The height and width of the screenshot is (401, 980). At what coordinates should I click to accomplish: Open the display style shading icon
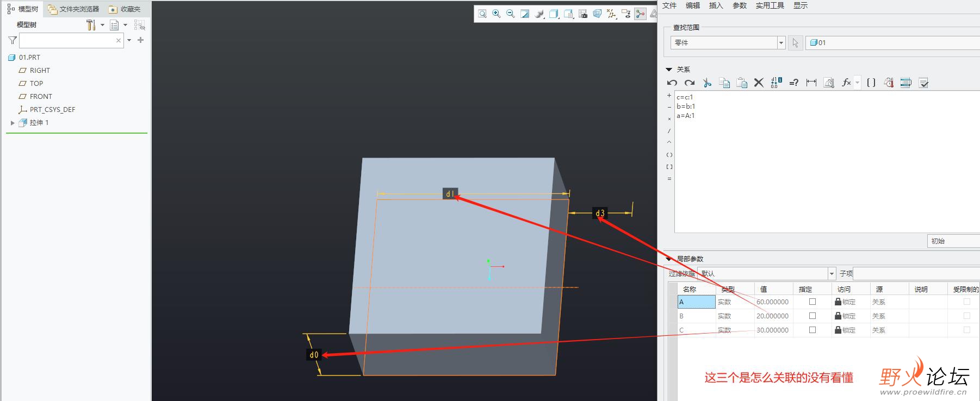pyautogui.click(x=539, y=14)
